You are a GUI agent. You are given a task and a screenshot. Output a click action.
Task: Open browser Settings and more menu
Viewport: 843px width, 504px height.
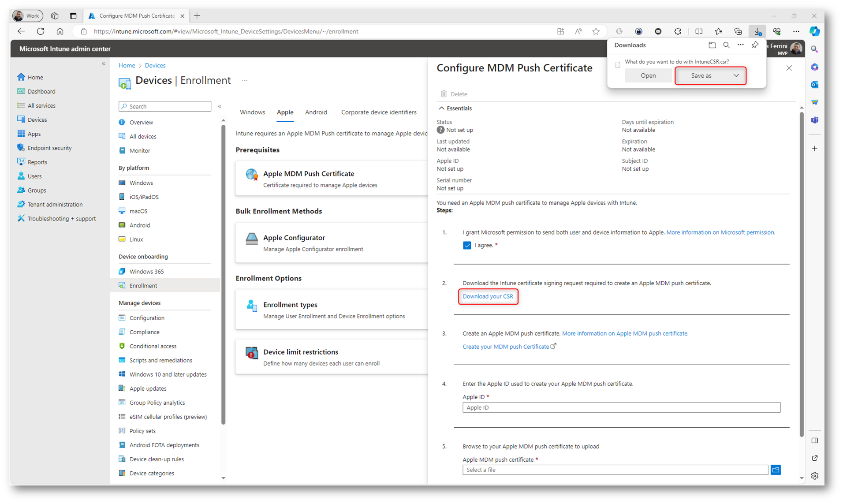tap(796, 31)
